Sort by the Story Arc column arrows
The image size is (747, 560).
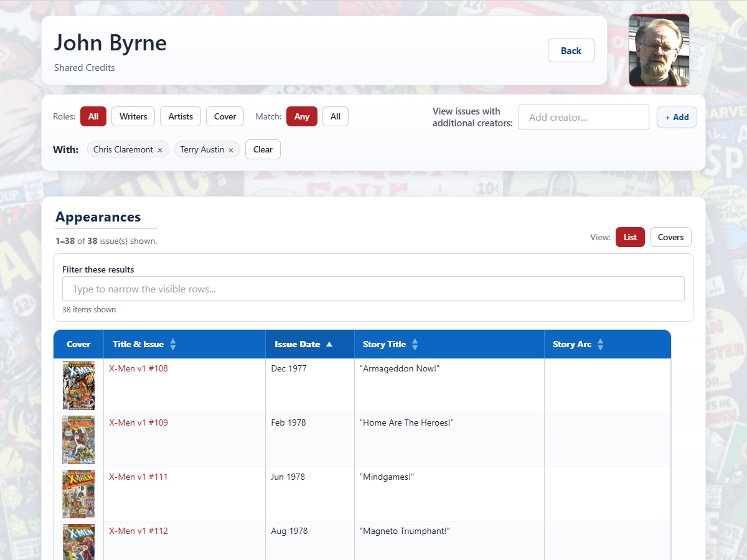(x=601, y=344)
